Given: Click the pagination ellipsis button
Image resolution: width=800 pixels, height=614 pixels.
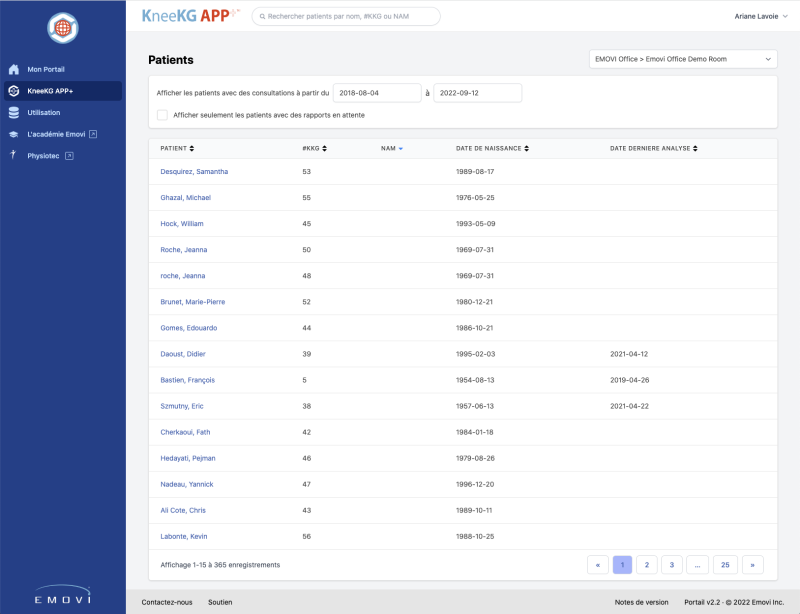Looking at the screenshot, I should (x=697, y=565).
